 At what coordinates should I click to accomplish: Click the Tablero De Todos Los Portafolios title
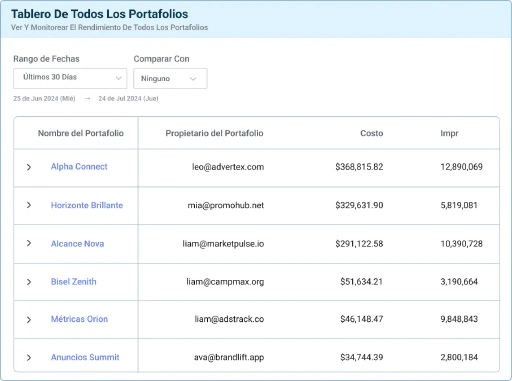[x=100, y=14]
